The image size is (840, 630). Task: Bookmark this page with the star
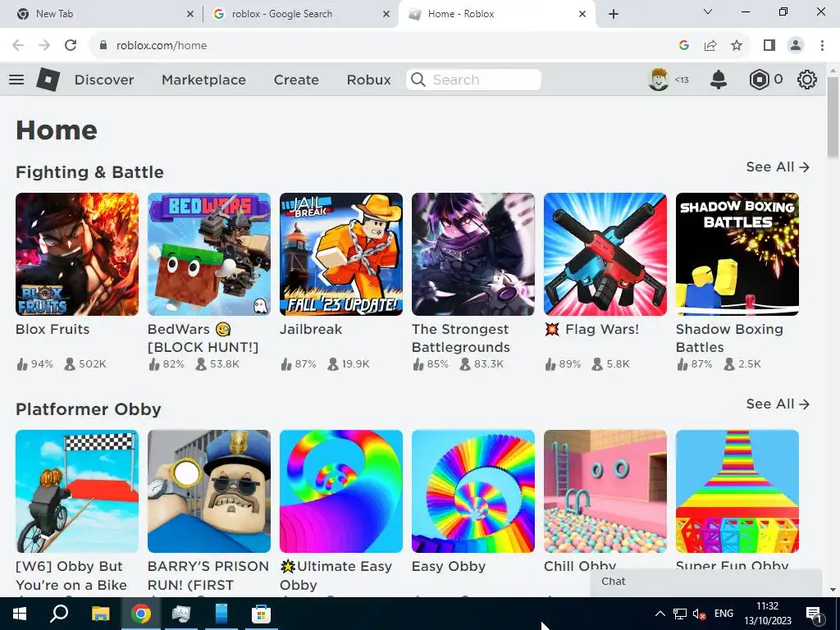pyautogui.click(x=737, y=46)
